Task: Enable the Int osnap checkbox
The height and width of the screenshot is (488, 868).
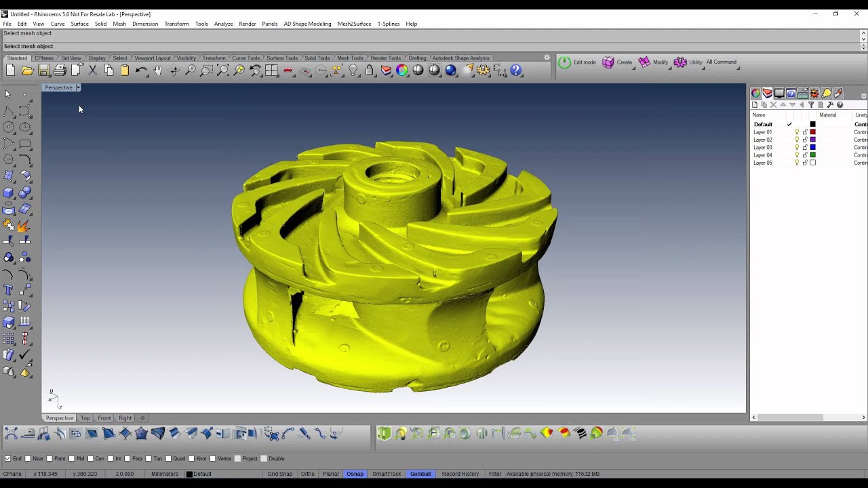Action: (x=111, y=459)
